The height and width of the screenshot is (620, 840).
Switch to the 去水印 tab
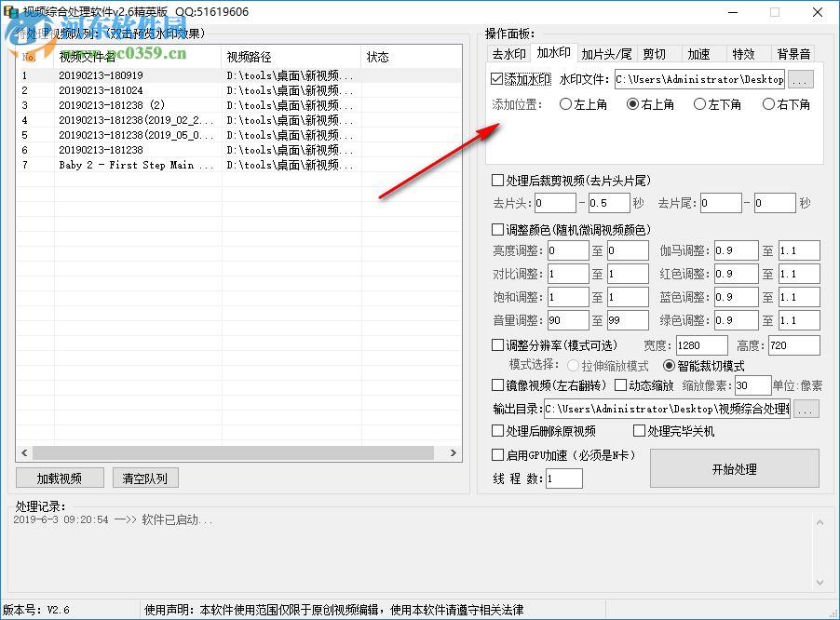pyautogui.click(x=512, y=53)
